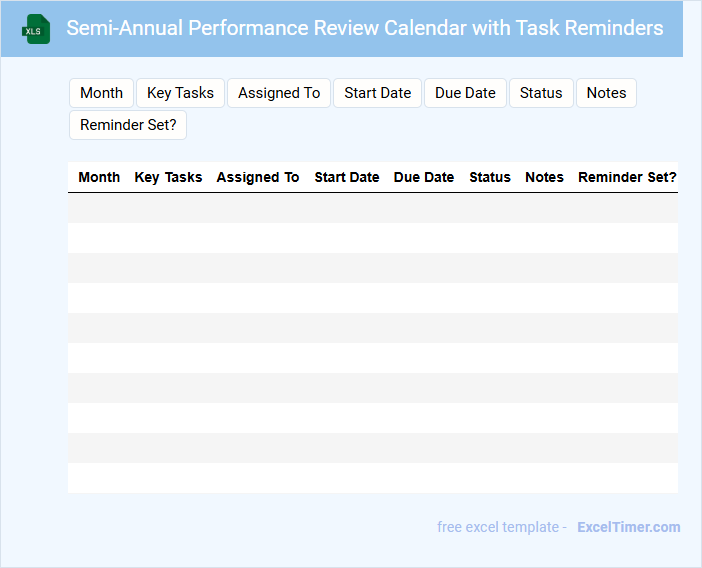Screen dimensions: 702x568
Task: Click the Notes tag button
Action: pos(606,93)
